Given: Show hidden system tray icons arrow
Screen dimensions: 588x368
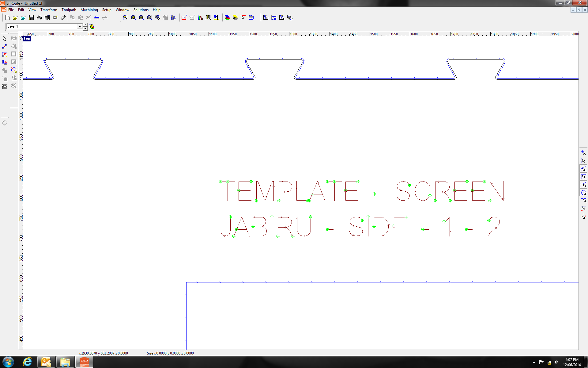Looking at the screenshot, I should pos(534,362).
